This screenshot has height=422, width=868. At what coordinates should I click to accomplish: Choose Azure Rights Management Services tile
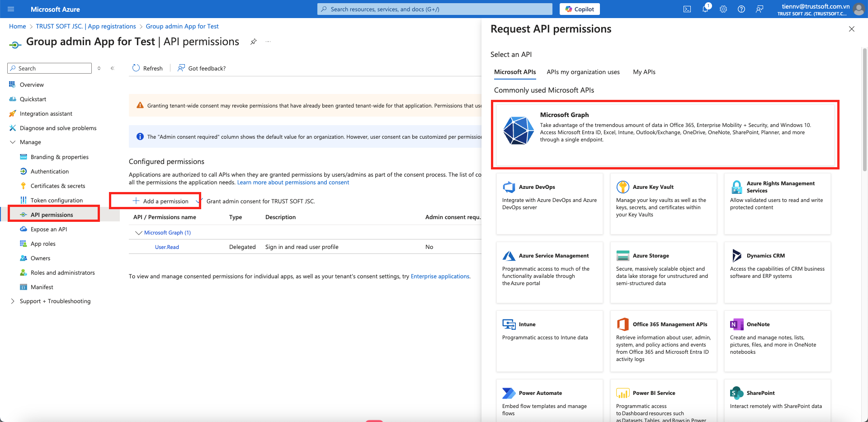coord(777,204)
